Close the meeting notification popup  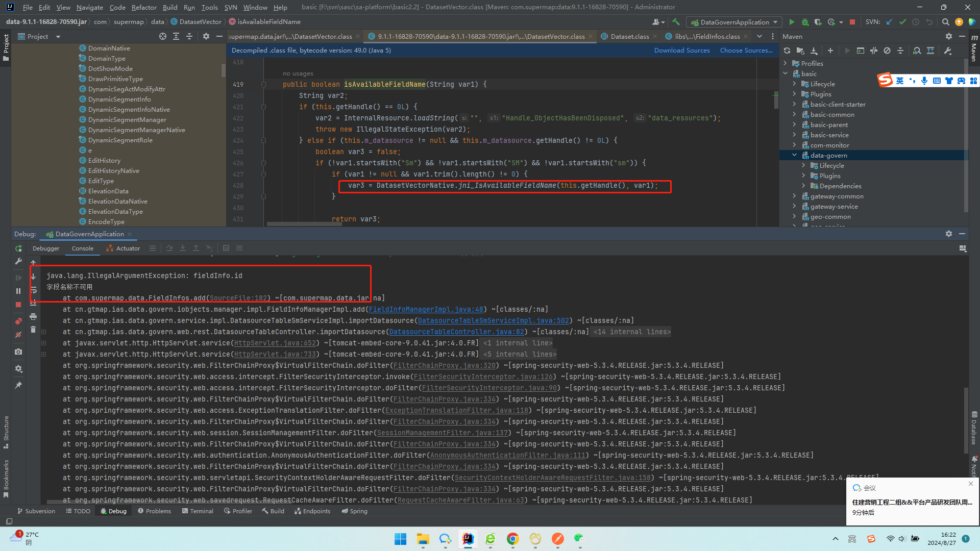coord(971,484)
